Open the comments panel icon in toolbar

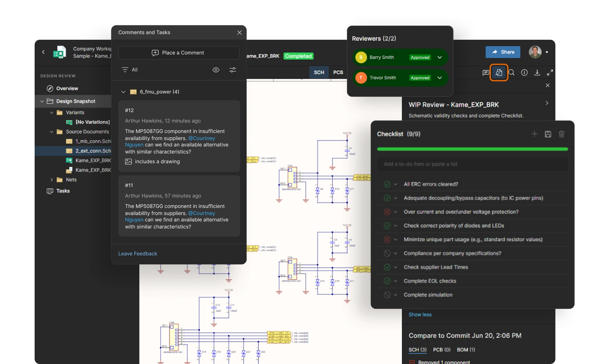(486, 73)
